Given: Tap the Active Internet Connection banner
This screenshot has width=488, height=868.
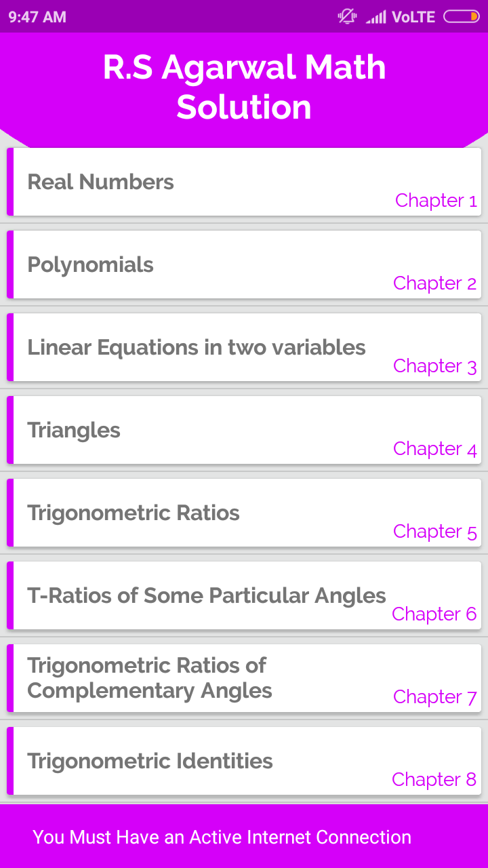Looking at the screenshot, I should pos(222,837).
